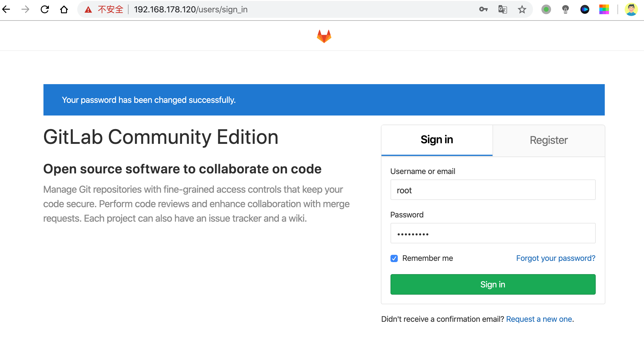Click the password changed successfully message

(x=149, y=100)
